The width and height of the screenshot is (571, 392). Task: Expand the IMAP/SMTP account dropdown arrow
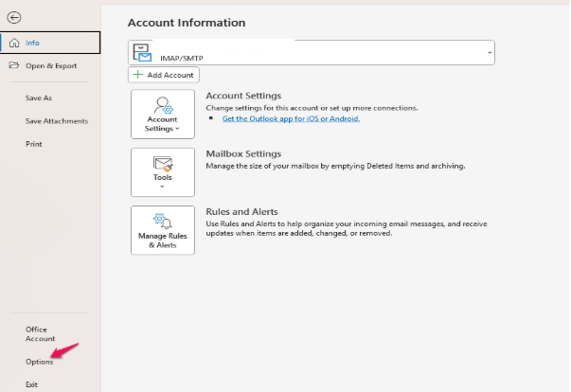(x=490, y=53)
